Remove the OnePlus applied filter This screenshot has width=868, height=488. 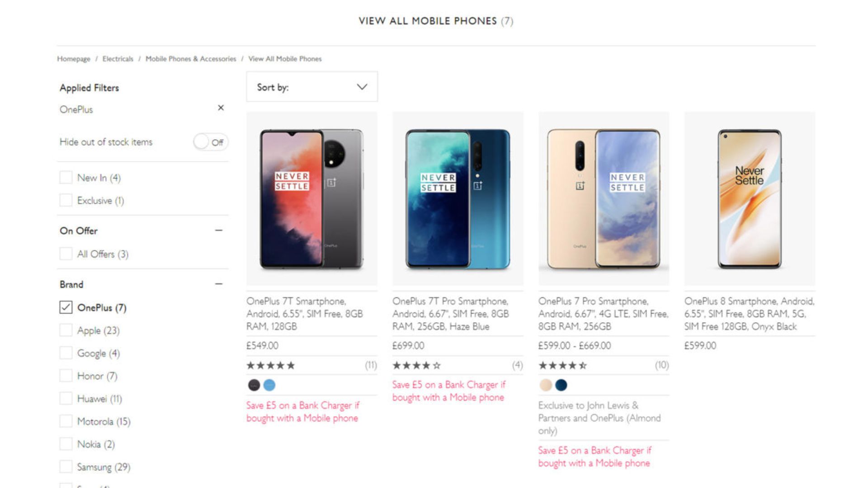coord(221,108)
